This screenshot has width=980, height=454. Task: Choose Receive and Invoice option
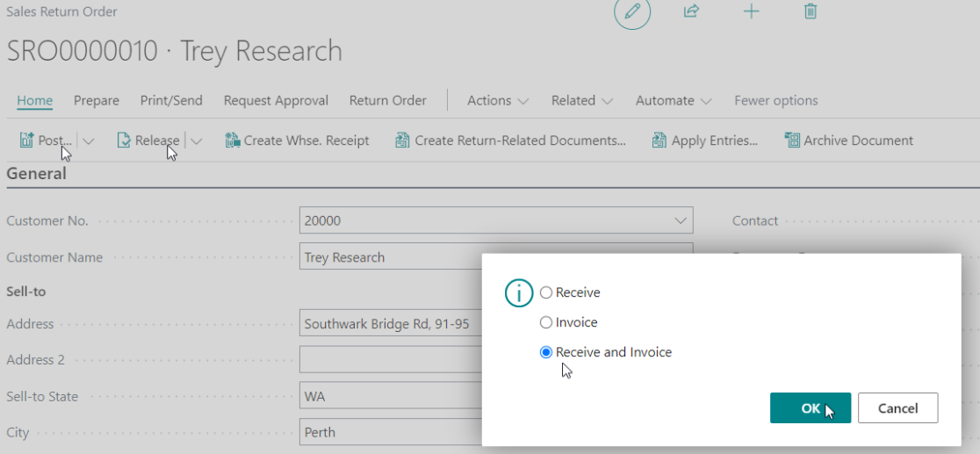click(546, 352)
